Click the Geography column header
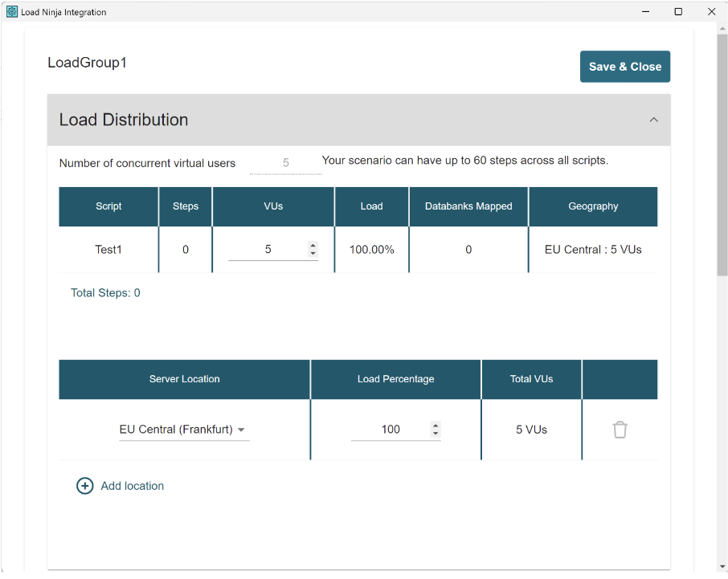Screen dimensions: 728x579 (x=593, y=206)
